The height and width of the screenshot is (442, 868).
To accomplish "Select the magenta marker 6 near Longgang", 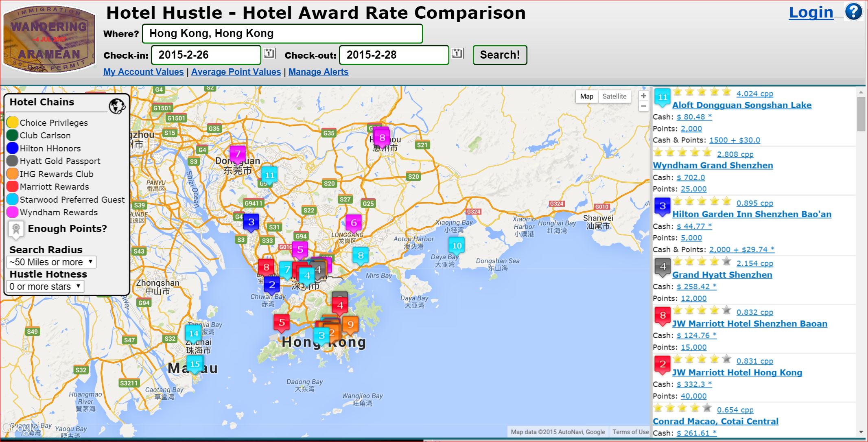I will [x=354, y=223].
